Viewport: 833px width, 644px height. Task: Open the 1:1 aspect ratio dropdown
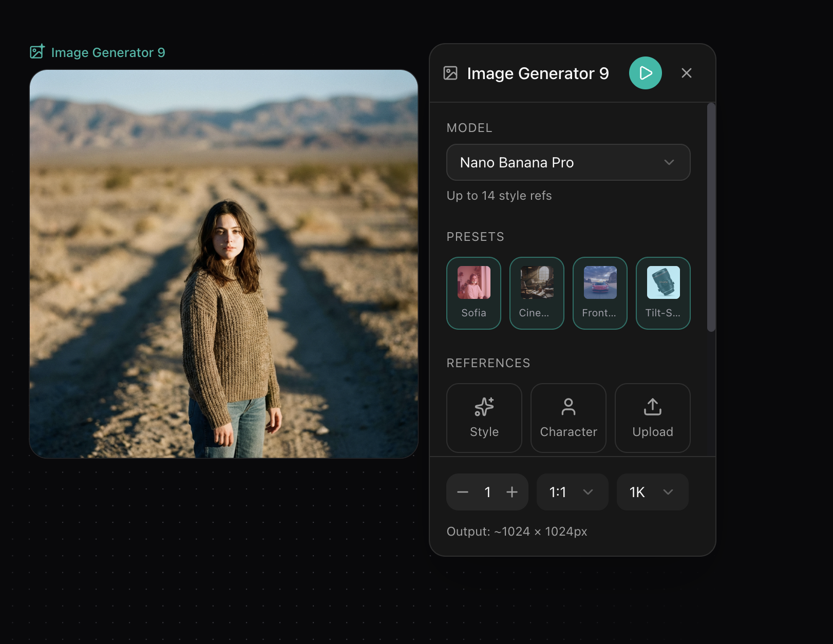pos(573,492)
